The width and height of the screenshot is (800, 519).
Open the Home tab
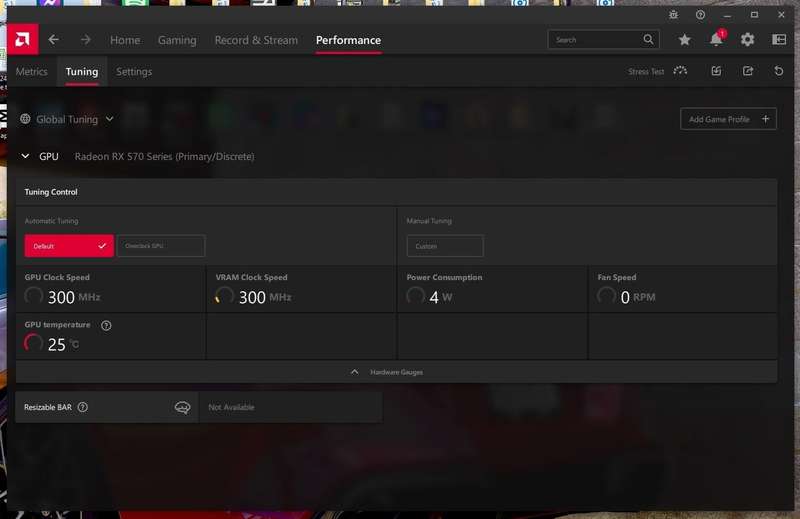coord(125,40)
